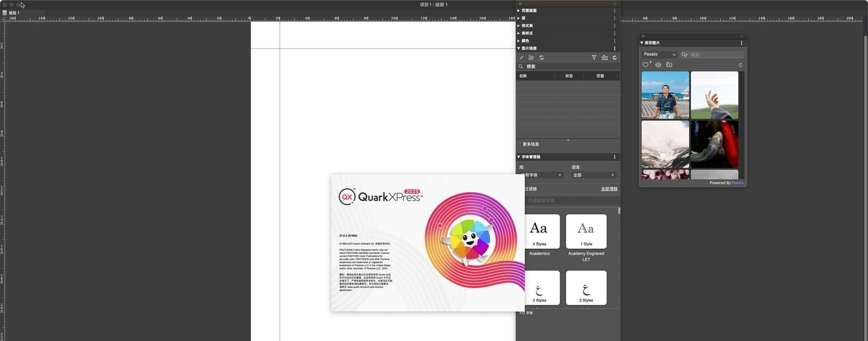Expand the 层 panel
Image resolution: width=868 pixels, height=341 pixels.
519,18
